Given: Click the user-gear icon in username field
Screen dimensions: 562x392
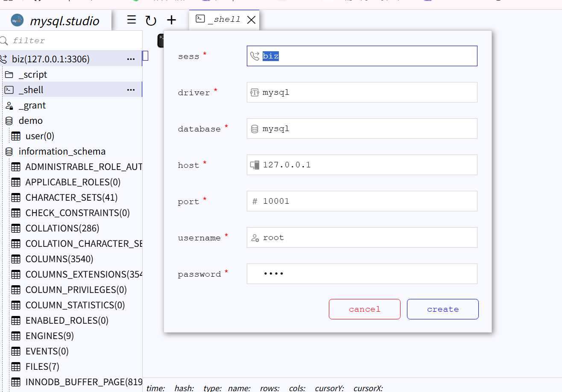Looking at the screenshot, I should (x=255, y=238).
